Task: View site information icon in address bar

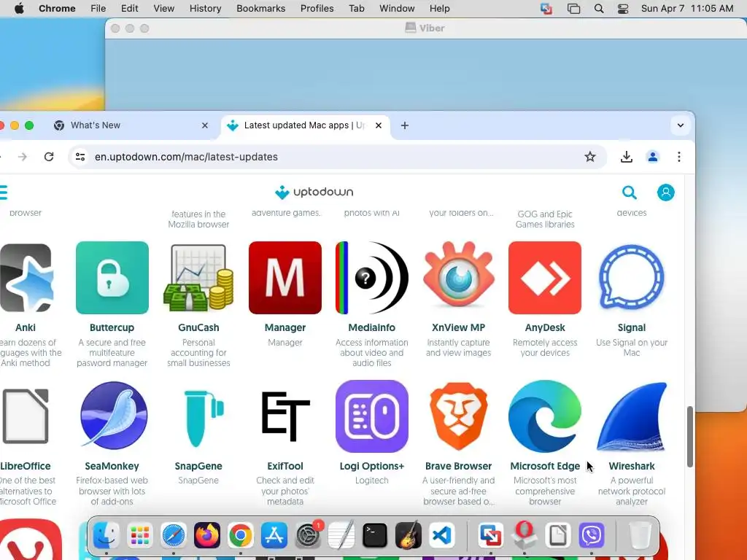Action: click(80, 157)
